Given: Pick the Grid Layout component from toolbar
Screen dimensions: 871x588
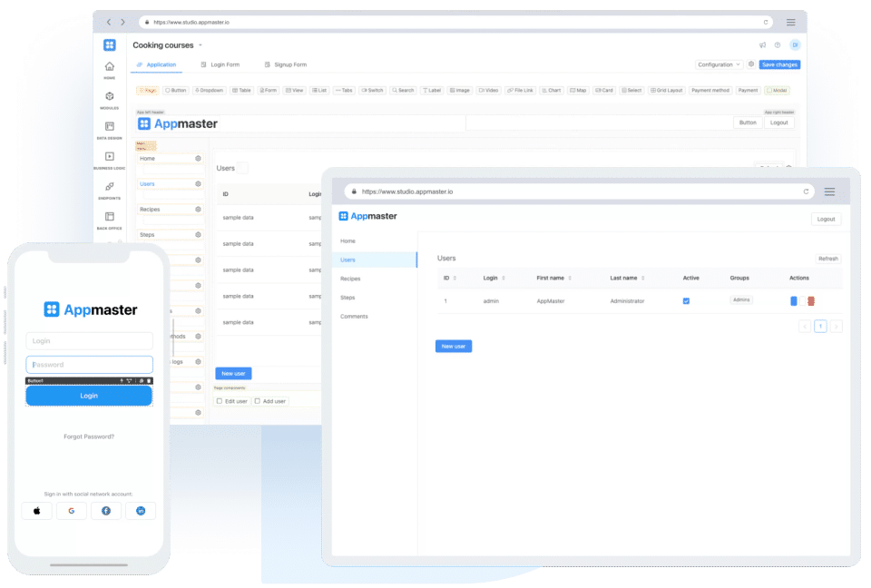Looking at the screenshot, I should coord(667,90).
